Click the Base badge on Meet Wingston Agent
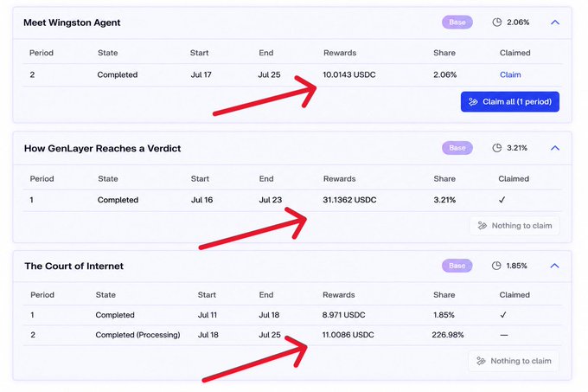588x392 pixels. click(457, 22)
